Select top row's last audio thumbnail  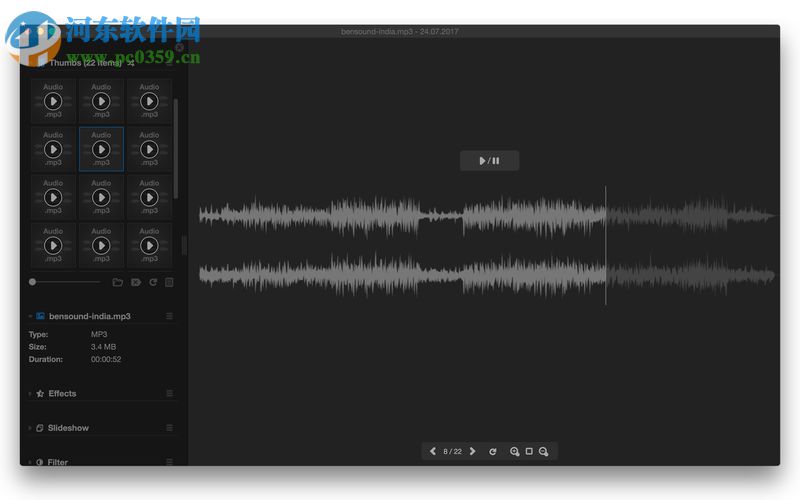tap(149, 101)
